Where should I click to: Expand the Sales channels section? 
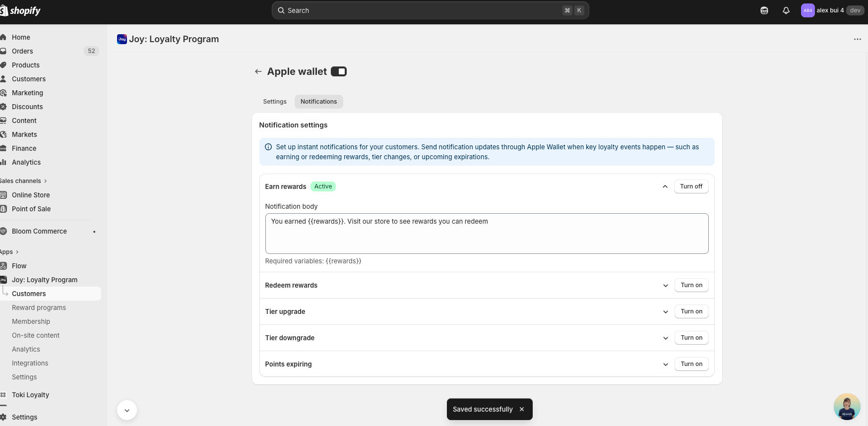click(23, 181)
